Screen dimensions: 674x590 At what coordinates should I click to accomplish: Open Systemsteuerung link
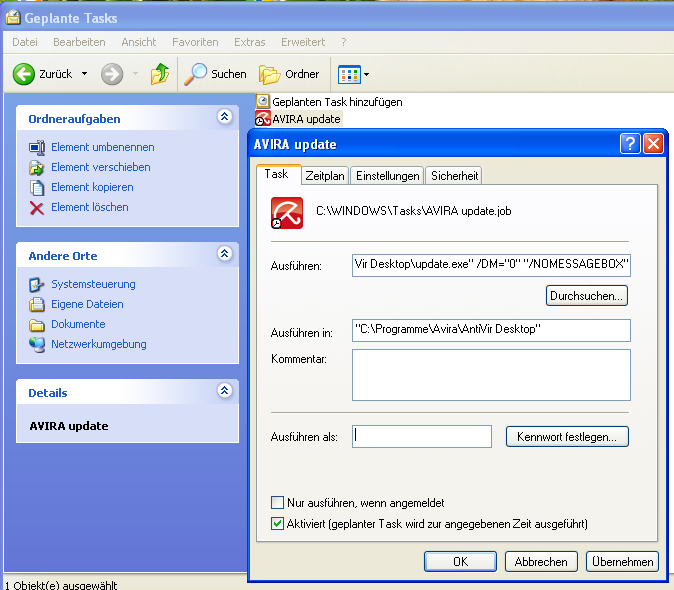coord(93,284)
